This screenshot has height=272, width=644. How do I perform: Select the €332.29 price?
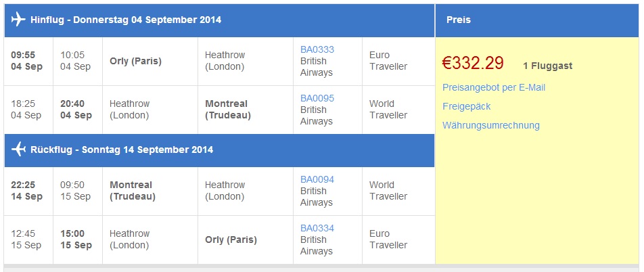(473, 63)
